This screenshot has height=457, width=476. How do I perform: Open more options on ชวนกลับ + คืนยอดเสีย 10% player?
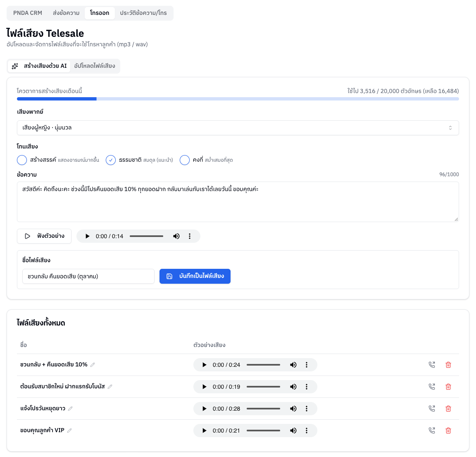click(307, 365)
